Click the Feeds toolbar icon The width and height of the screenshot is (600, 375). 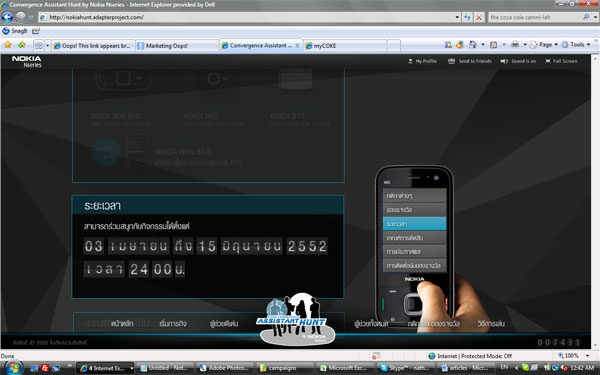[x=494, y=45]
